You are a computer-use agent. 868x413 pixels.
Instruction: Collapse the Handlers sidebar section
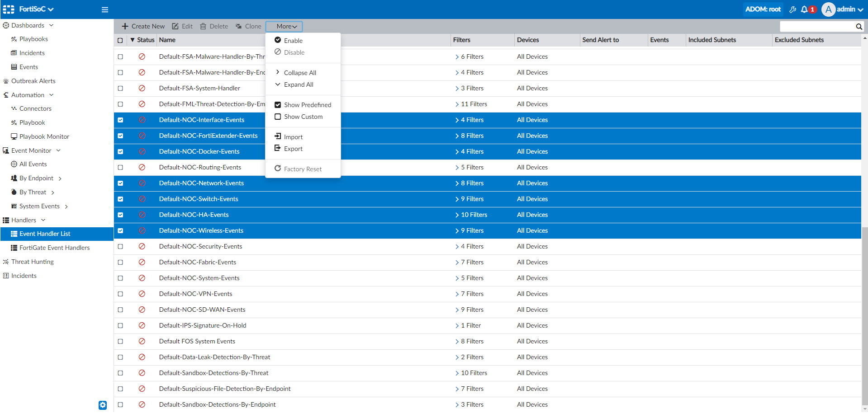(43, 220)
